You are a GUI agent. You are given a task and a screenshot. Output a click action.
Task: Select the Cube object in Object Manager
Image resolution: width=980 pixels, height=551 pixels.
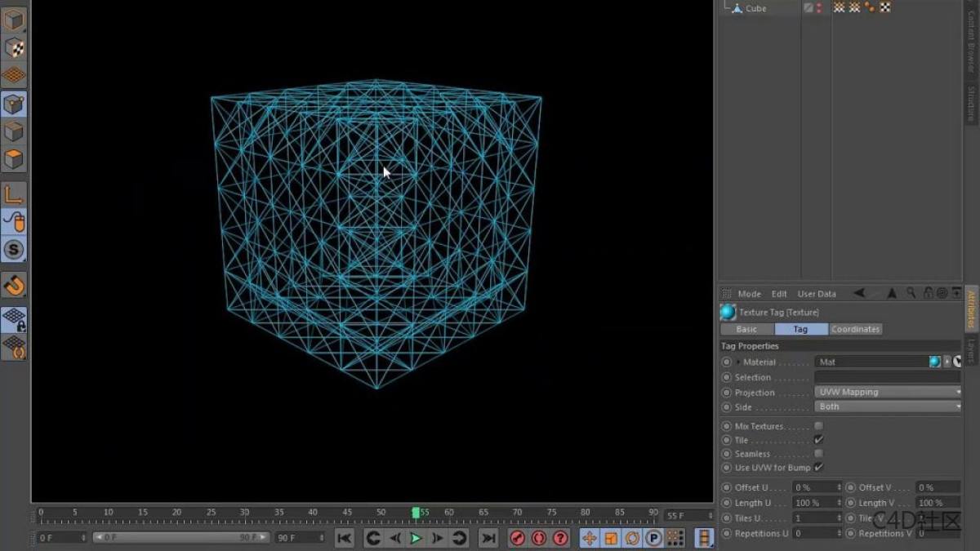[x=755, y=8]
